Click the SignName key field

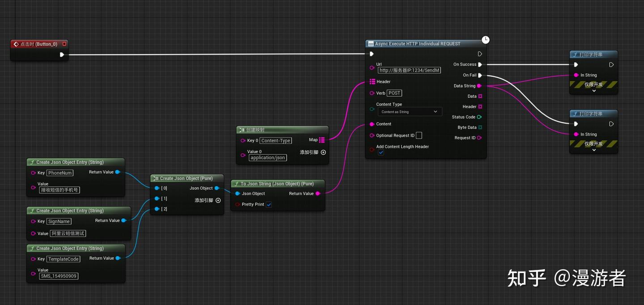(x=59, y=221)
